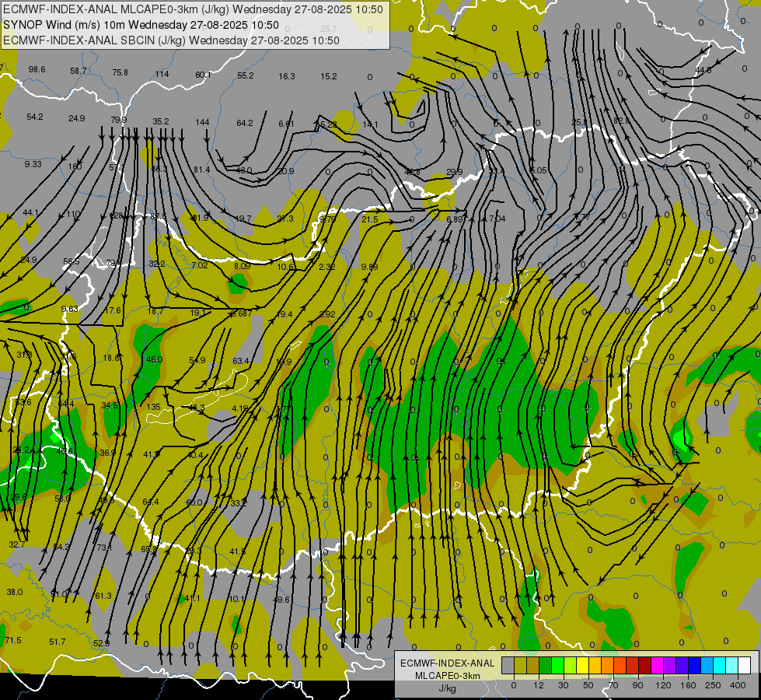The height and width of the screenshot is (700, 761).
Task: Click the map value 114
Action: pos(162,74)
